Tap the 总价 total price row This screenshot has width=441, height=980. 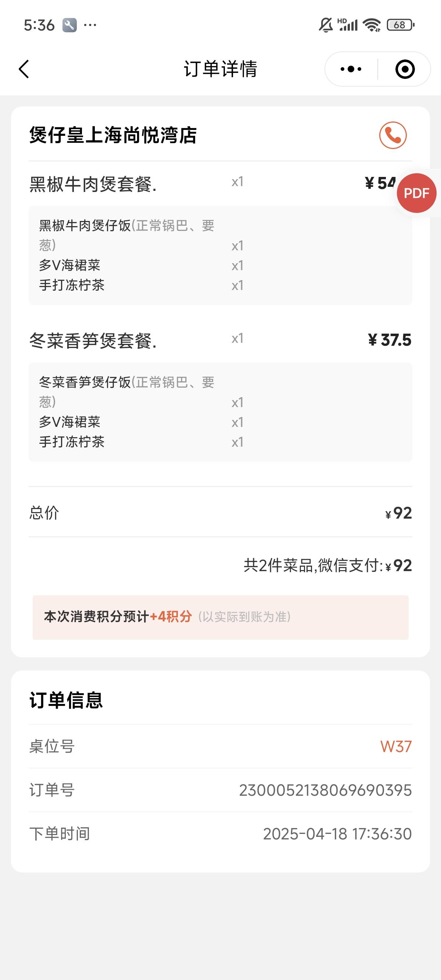(x=220, y=513)
